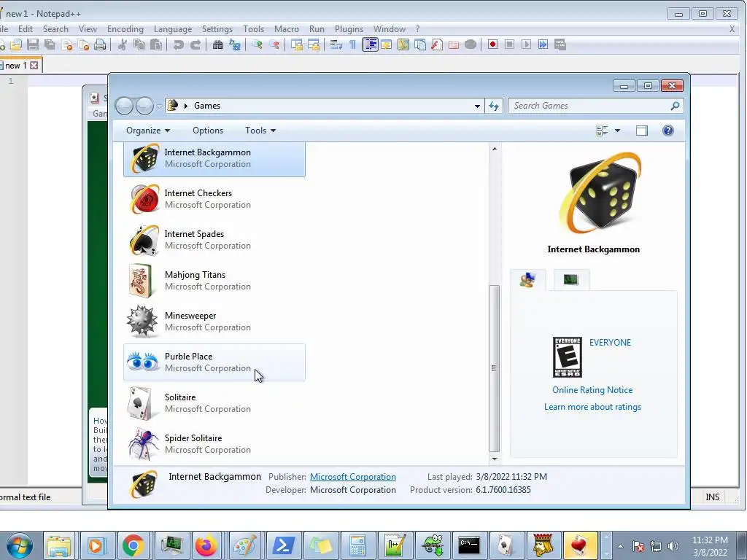Click the blue Help question mark icon

pos(668,131)
